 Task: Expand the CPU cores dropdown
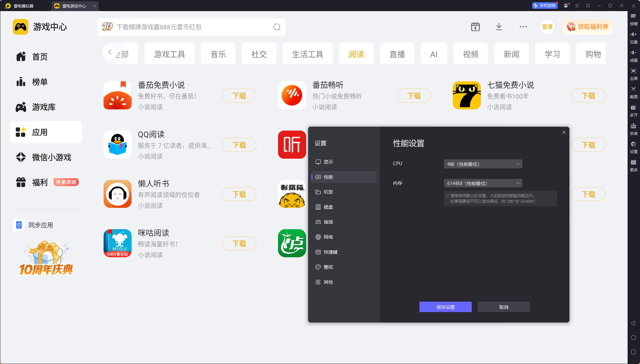483,164
